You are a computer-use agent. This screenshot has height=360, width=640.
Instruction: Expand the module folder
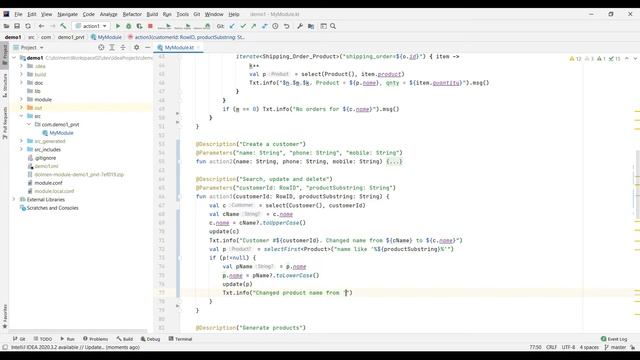tap(22, 100)
